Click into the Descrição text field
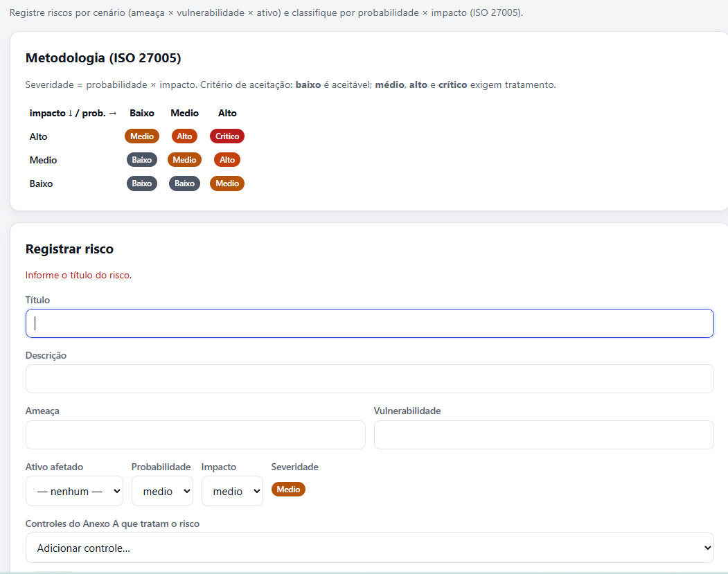This screenshot has width=728, height=574. [370, 379]
